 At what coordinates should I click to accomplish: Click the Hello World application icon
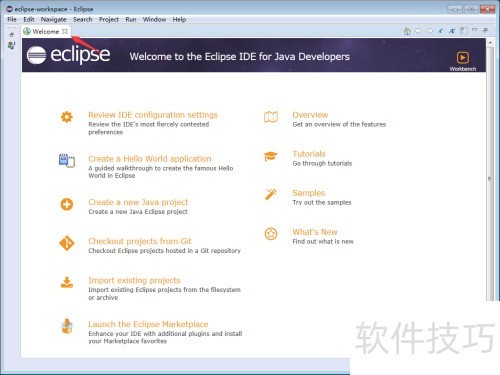pos(67,161)
